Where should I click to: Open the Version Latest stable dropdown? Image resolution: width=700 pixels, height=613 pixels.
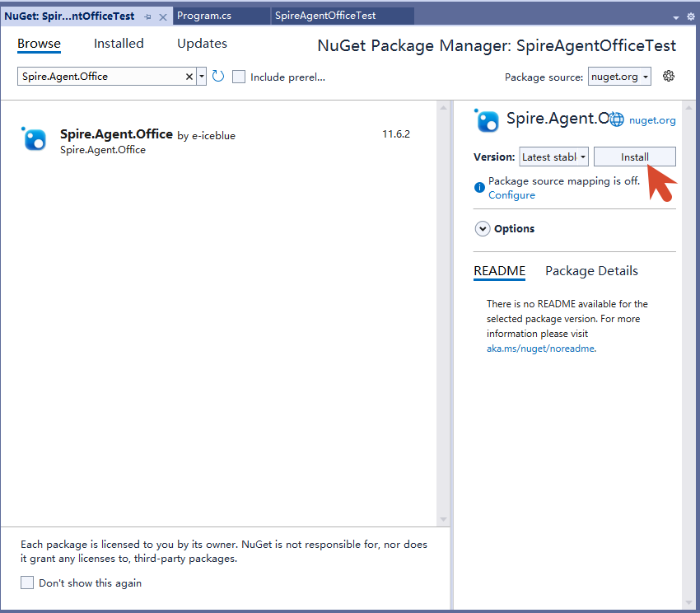553,157
